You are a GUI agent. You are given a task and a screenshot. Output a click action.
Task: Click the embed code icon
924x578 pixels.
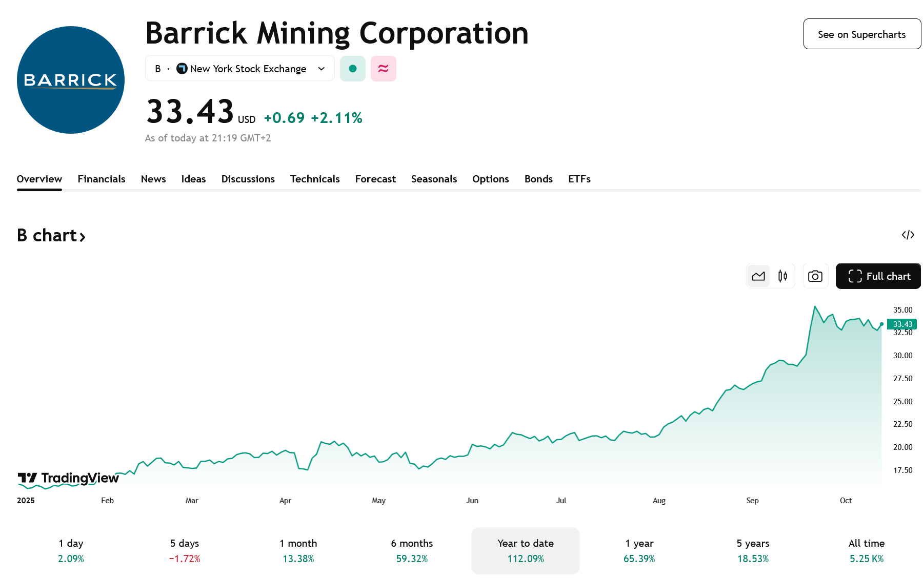click(x=909, y=235)
